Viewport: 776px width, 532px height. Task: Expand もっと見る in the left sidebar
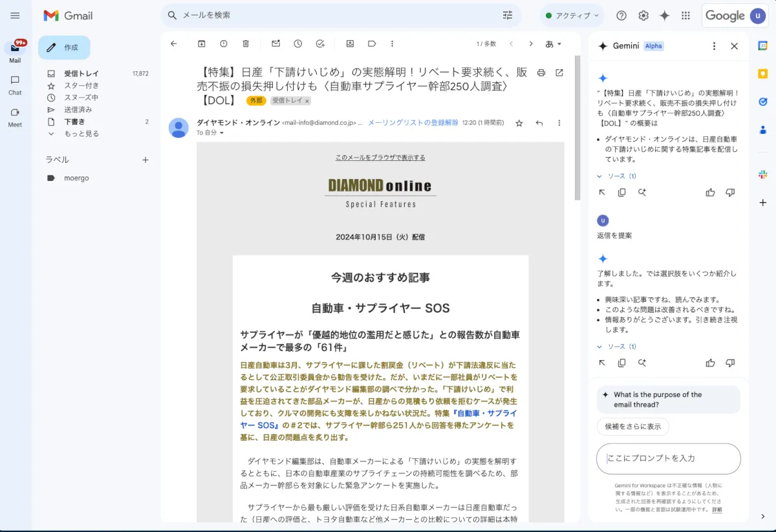[x=81, y=133]
